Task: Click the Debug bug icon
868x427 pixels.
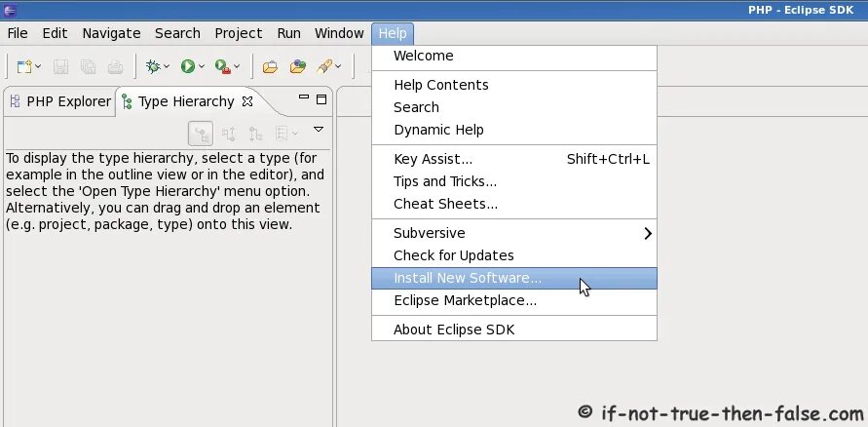Action: point(153,66)
